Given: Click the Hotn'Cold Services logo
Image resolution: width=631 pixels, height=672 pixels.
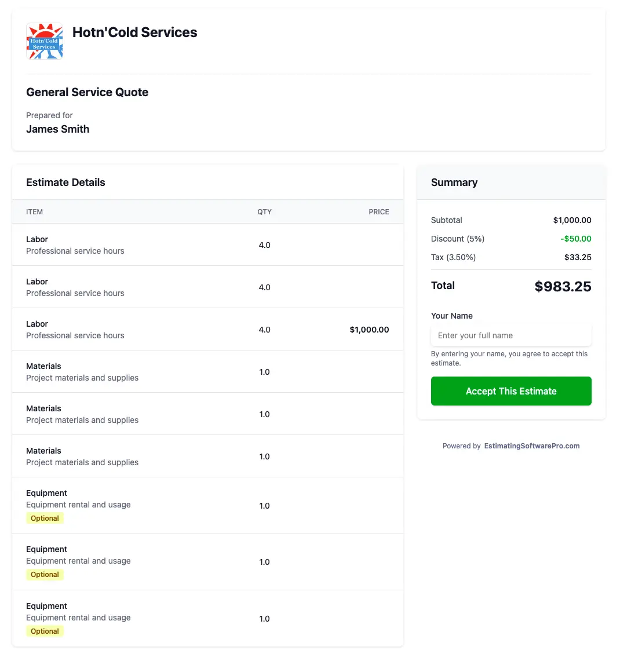Looking at the screenshot, I should 45,41.
